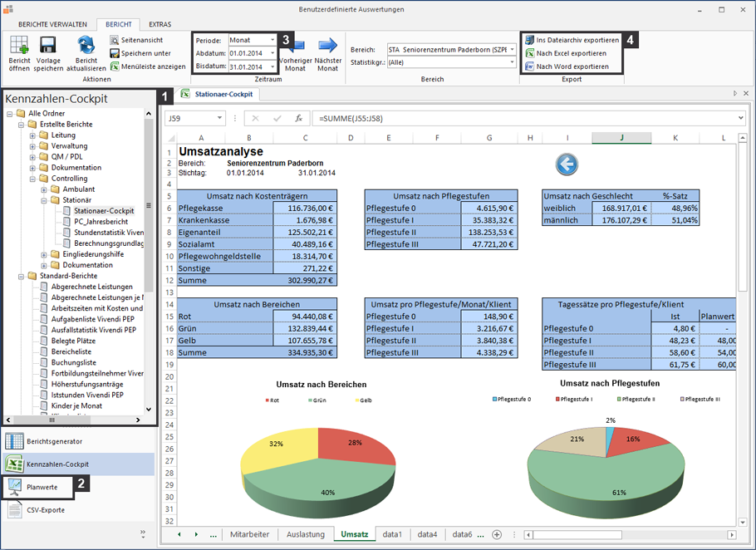Select the BERICHT ribbon tab
756x550 pixels.
click(x=119, y=24)
